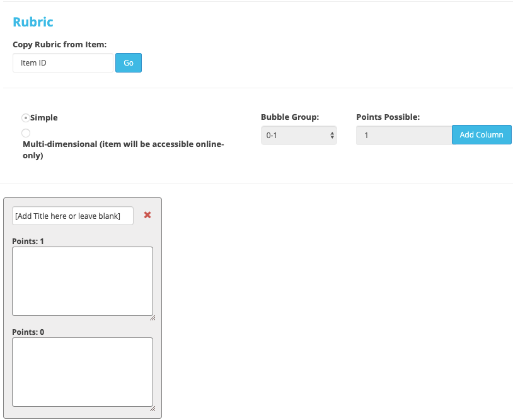The image size is (513, 420).
Task: Focus the Item ID input field
Action: 63,63
